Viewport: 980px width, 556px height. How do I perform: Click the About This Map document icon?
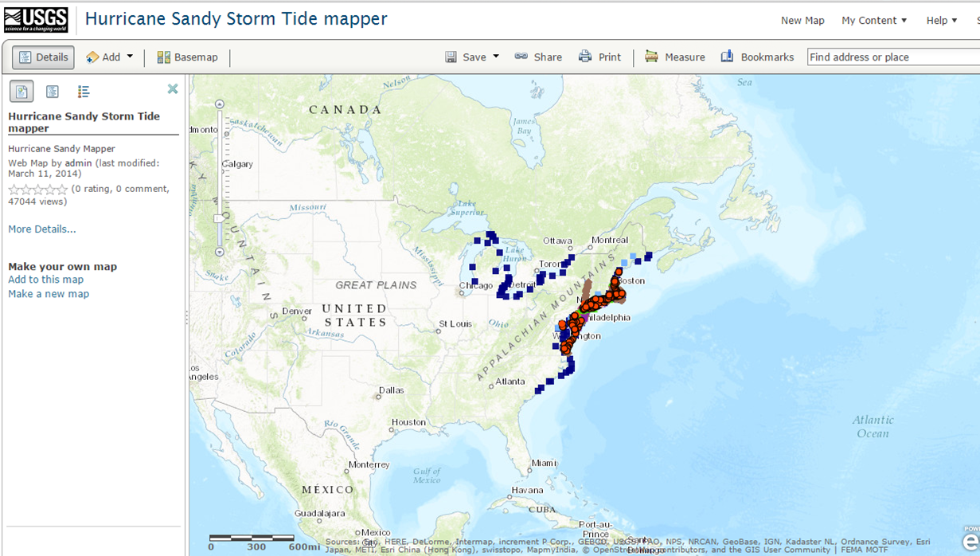click(x=21, y=91)
